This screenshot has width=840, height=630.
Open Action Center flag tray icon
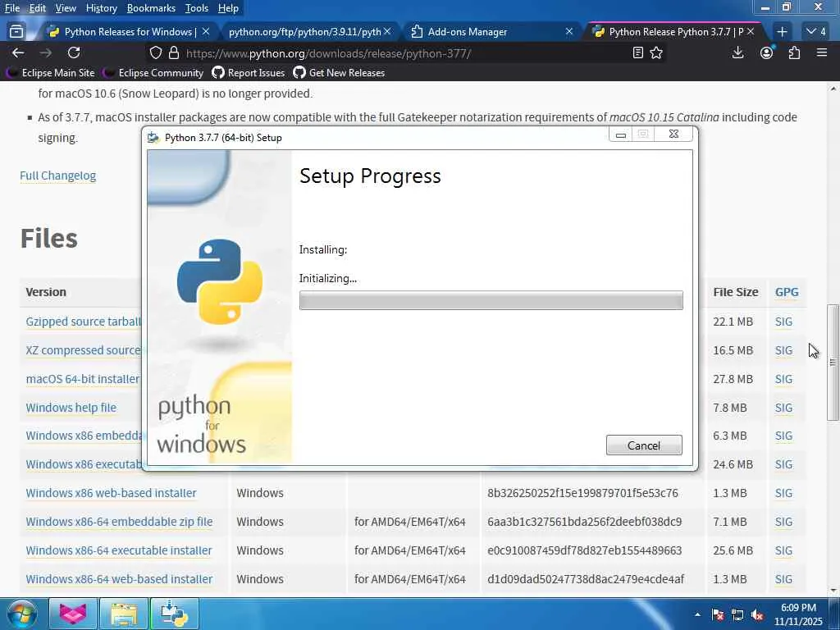[x=718, y=615]
